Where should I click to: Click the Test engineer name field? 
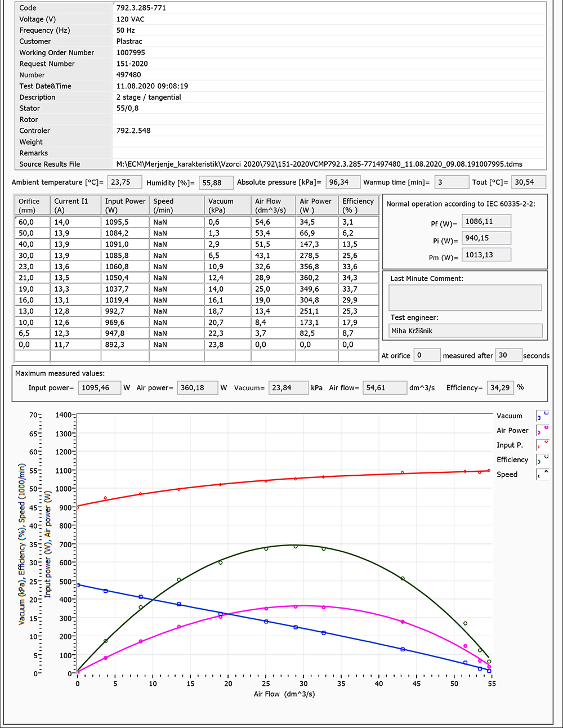465,331
